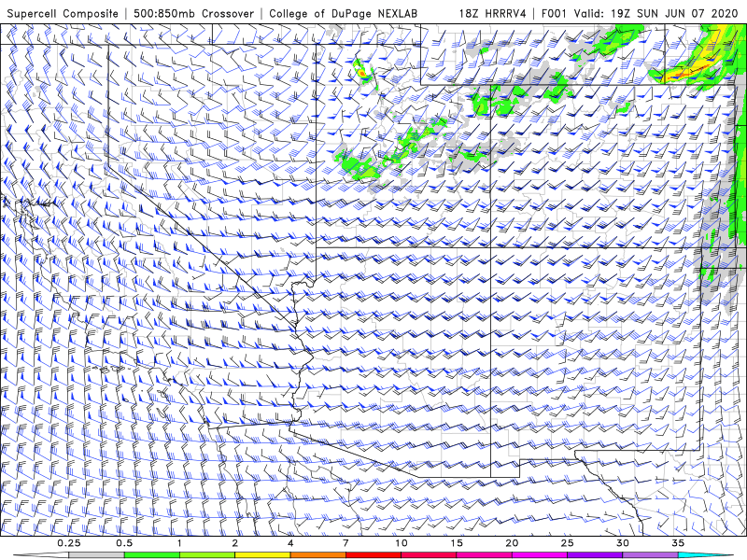Click the hot pink 15–20 colorbar segment
The image size is (747, 560).
click(484, 555)
